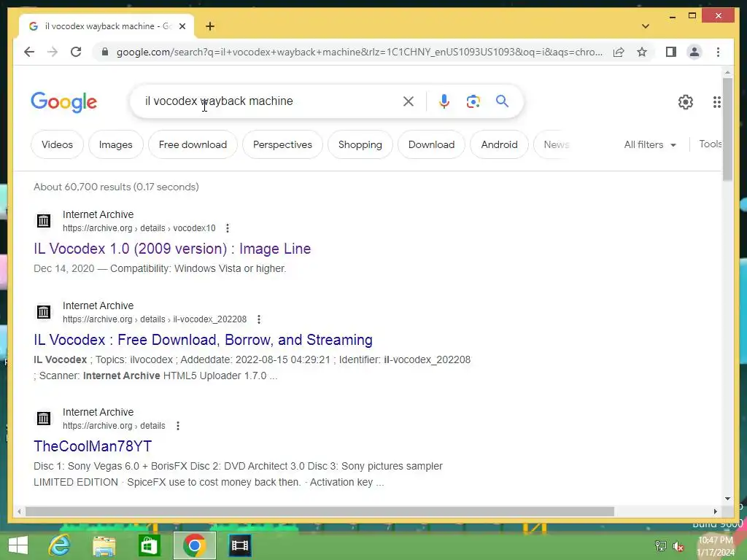The height and width of the screenshot is (560, 747).
Task: Click the horizontal scrollbar thumb
Action: tap(320, 511)
